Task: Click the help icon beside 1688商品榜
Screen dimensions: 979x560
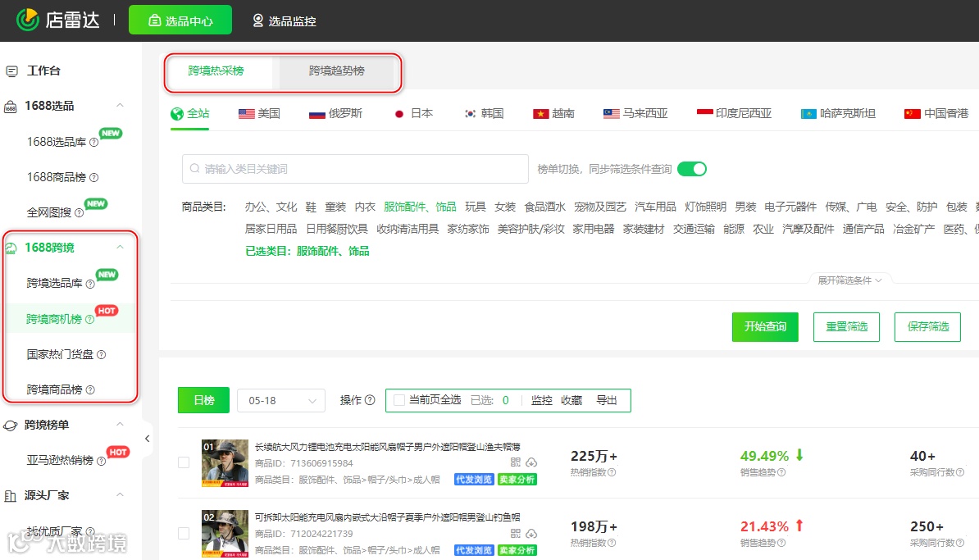Action: [x=93, y=177]
